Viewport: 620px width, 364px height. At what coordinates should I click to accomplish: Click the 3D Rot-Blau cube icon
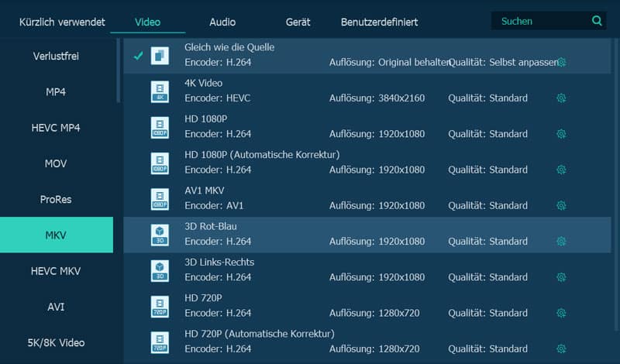point(160,235)
